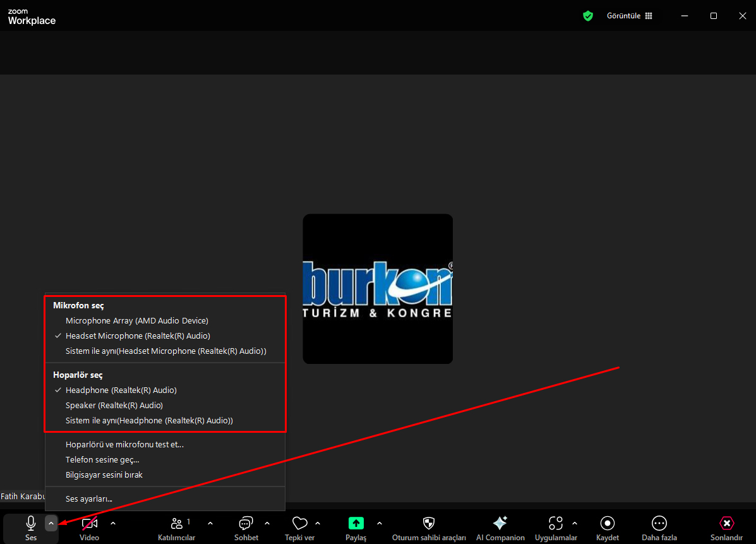Choose Sistem ile aynı headset microphone option
The image size is (756, 544).
click(165, 351)
